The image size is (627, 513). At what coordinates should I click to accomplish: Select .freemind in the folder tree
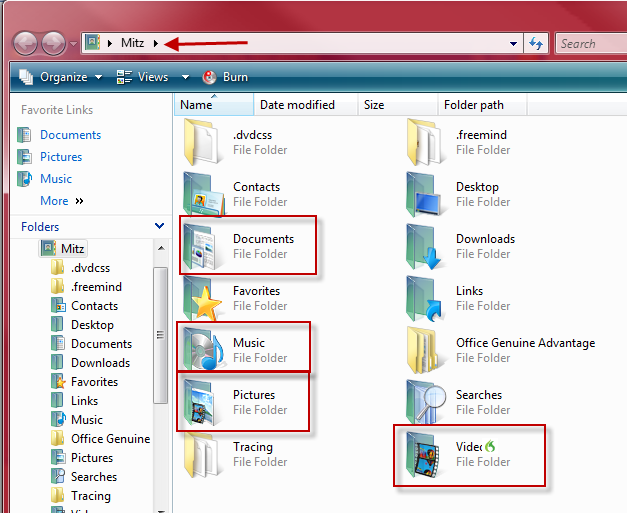tap(96, 287)
